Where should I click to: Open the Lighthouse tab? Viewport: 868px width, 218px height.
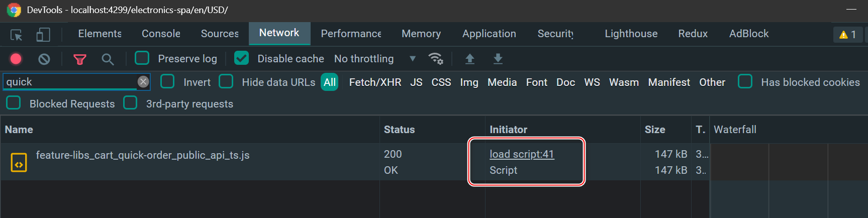click(x=631, y=34)
